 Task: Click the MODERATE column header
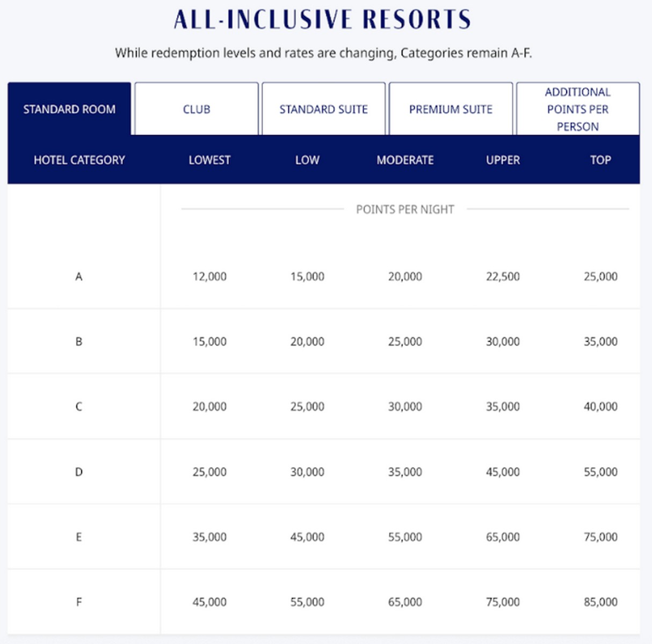[x=405, y=159]
